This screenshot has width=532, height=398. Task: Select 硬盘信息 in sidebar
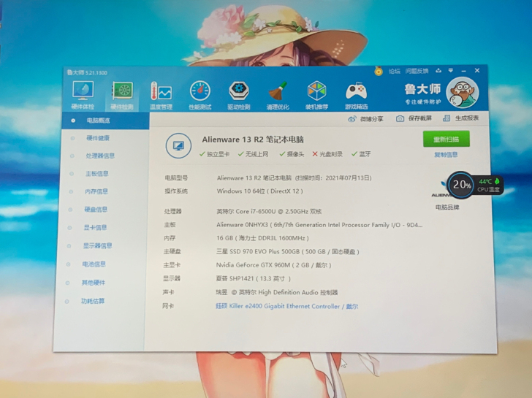coord(96,210)
